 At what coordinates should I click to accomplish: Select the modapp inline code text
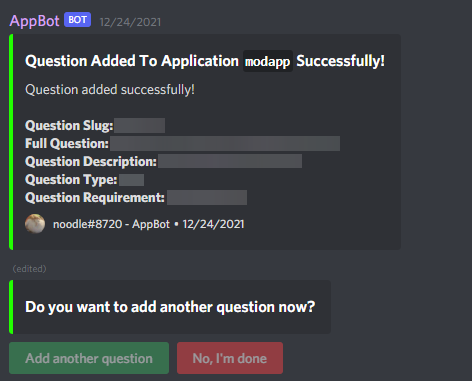point(268,61)
